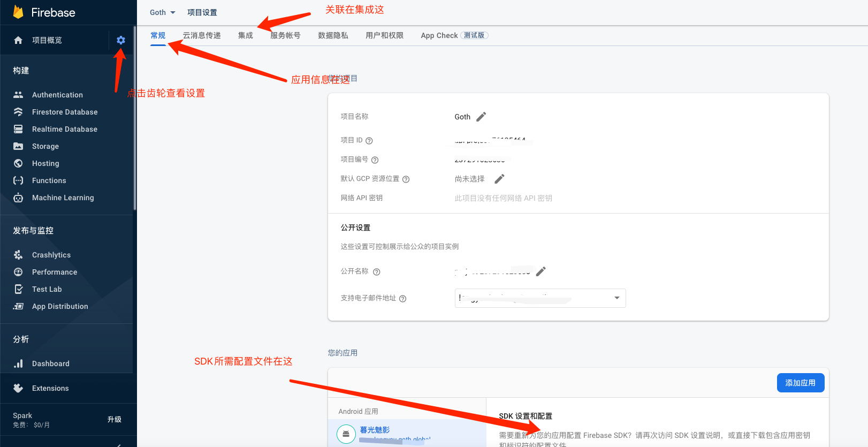Click the App Distribution icon
Image resolution: width=868 pixels, height=447 pixels.
18,306
